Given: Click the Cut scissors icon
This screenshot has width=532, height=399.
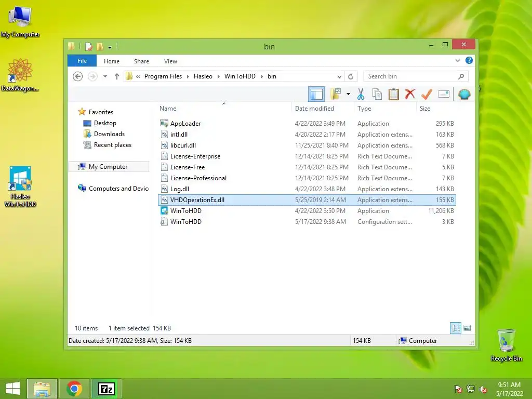Looking at the screenshot, I should coord(361,94).
